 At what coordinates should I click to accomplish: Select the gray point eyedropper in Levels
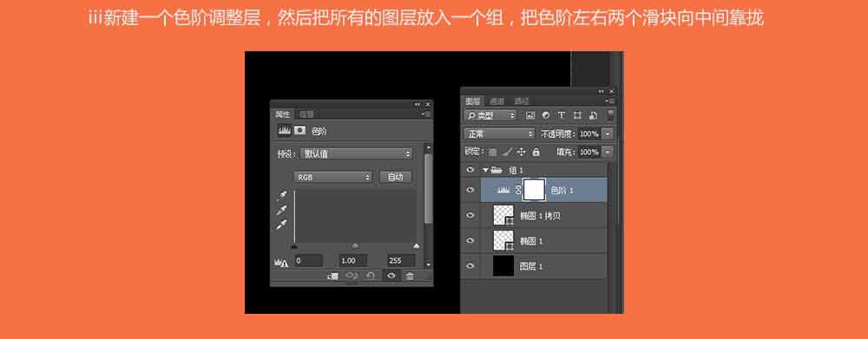coord(282,210)
